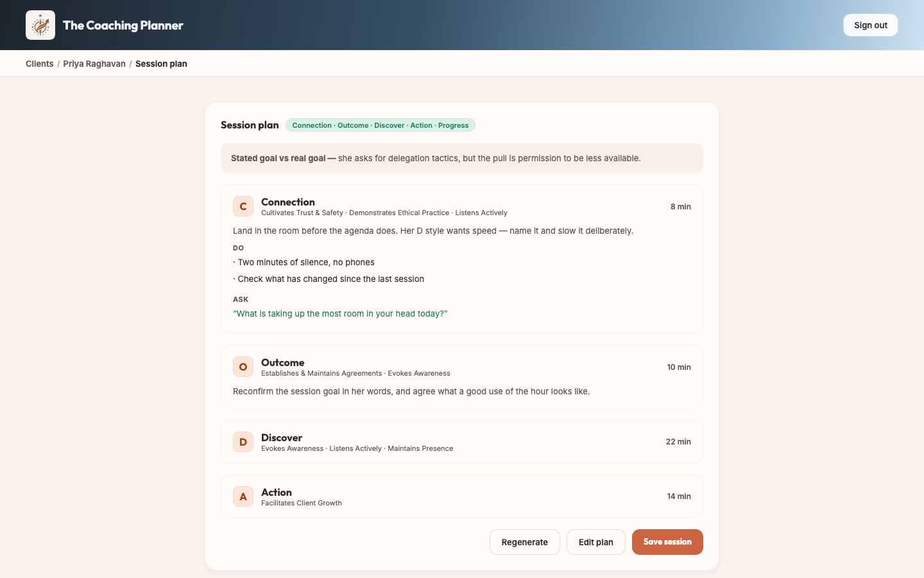Screen dimensions: 924x578
Task: Click 'Land in the room before the agenda' text
Action: click(x=433, y=231)
